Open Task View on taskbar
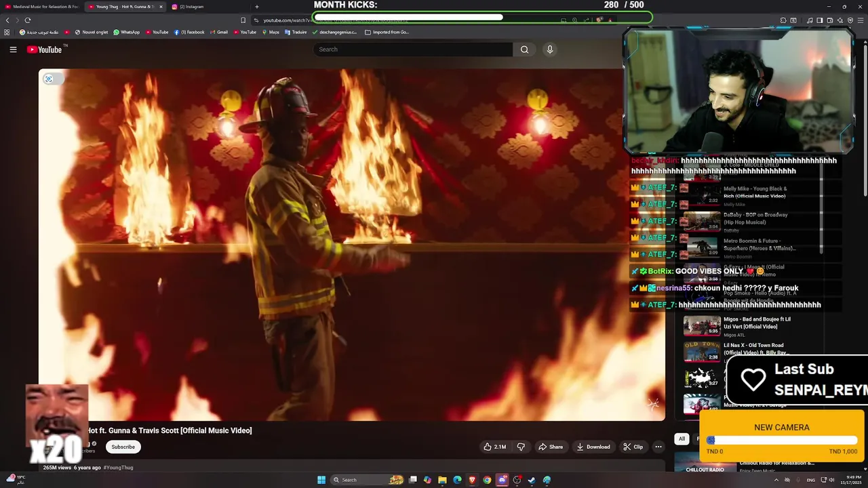This screenshot has width=868, height=488. (x=413, y=480)
